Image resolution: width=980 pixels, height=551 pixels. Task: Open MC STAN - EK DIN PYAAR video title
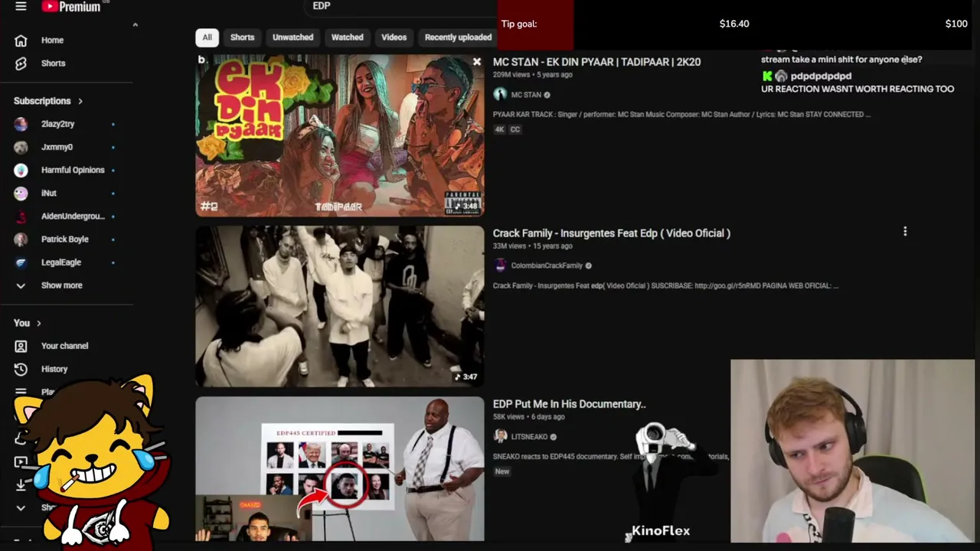[596, 62]
